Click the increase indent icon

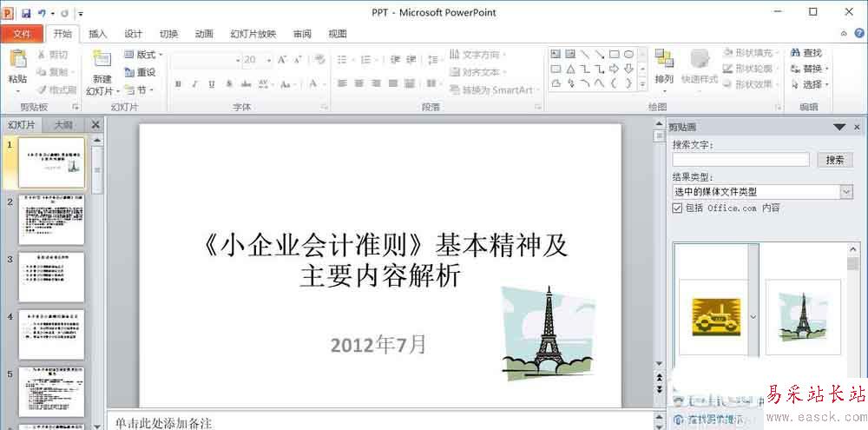point(411,59)
